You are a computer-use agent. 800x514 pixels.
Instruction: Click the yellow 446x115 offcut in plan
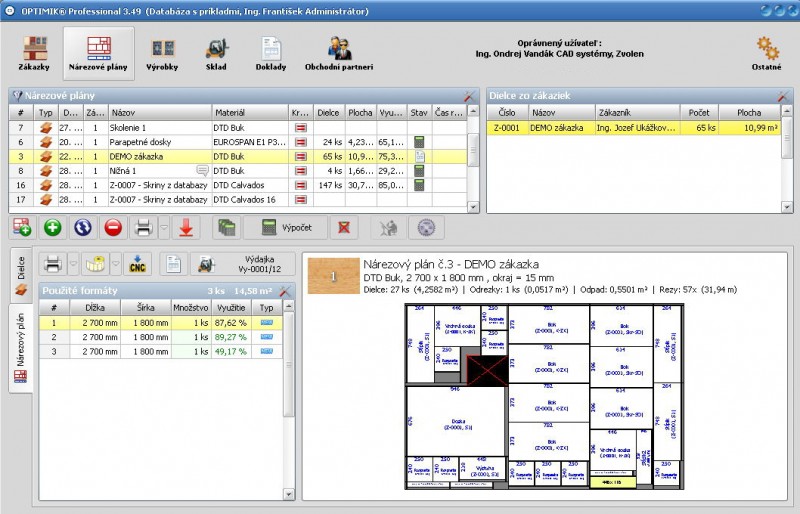click(612, 482)
